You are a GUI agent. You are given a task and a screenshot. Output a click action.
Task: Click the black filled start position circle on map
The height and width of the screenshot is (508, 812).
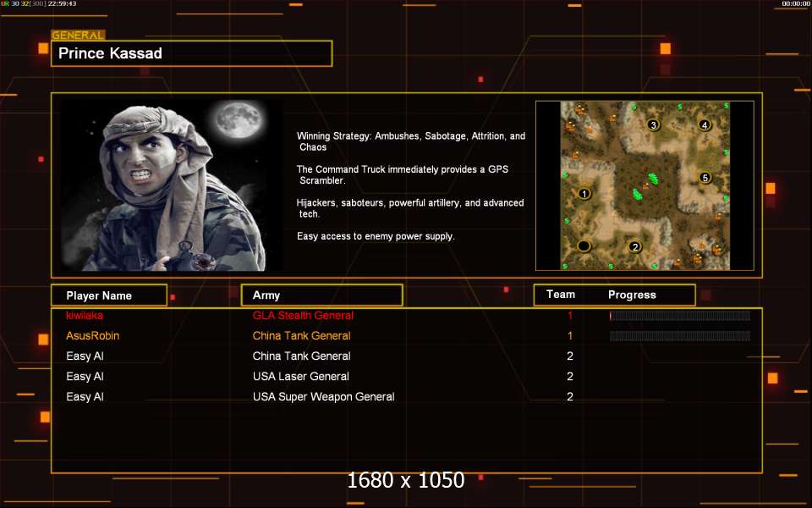click(x=584, y=246)
